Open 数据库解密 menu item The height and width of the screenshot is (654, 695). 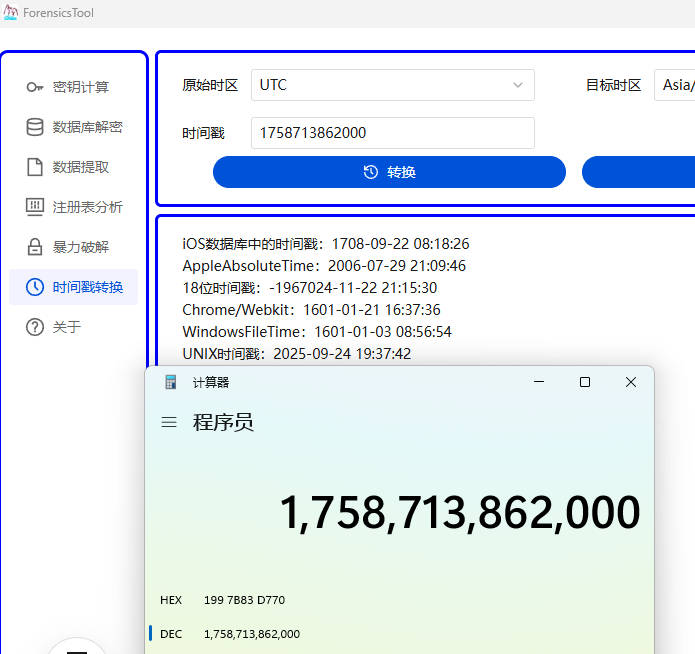point(74,127)
